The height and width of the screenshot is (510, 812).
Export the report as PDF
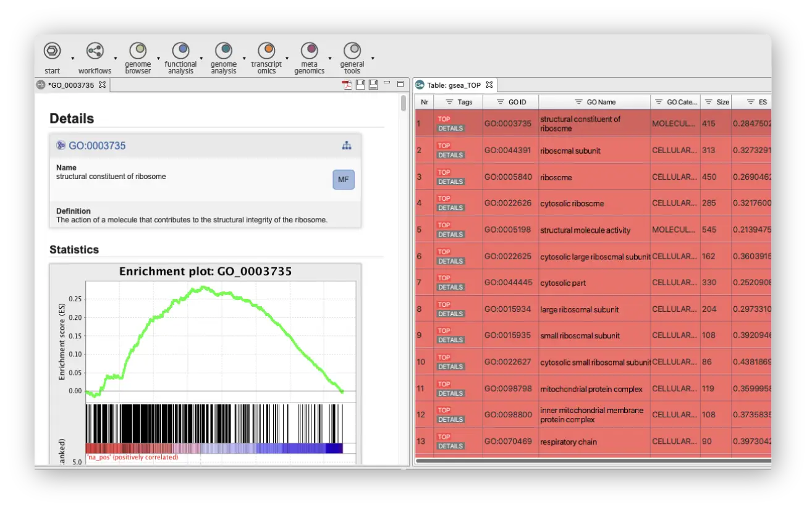(347, 85)
